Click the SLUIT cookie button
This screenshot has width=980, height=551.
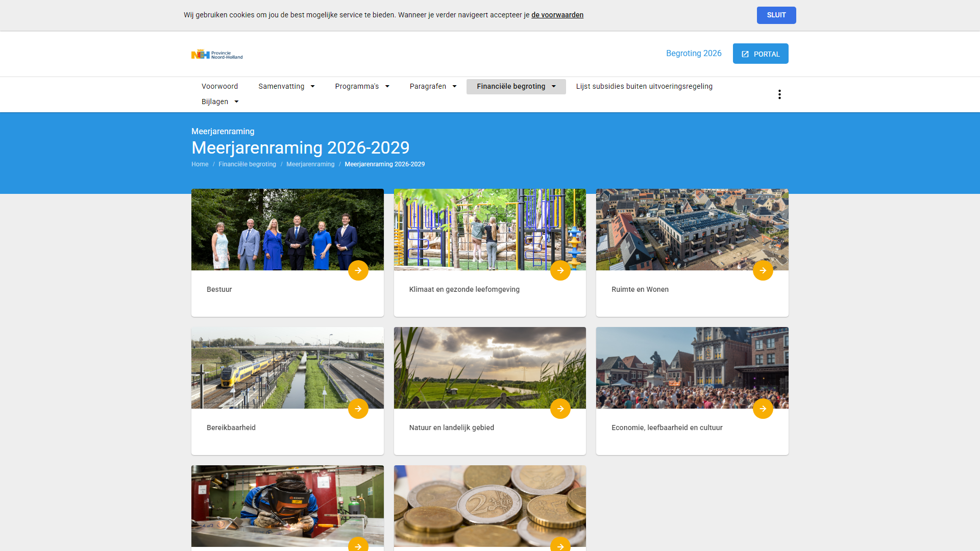pyautogui.click(x=776, y=15)
